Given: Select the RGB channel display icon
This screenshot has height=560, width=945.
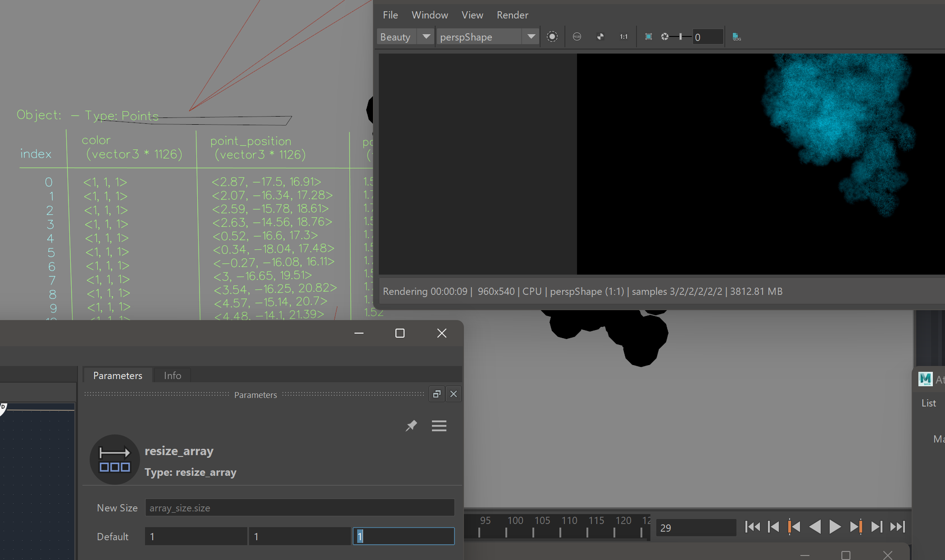Looking at the screenshot, I should pos(577,36).
